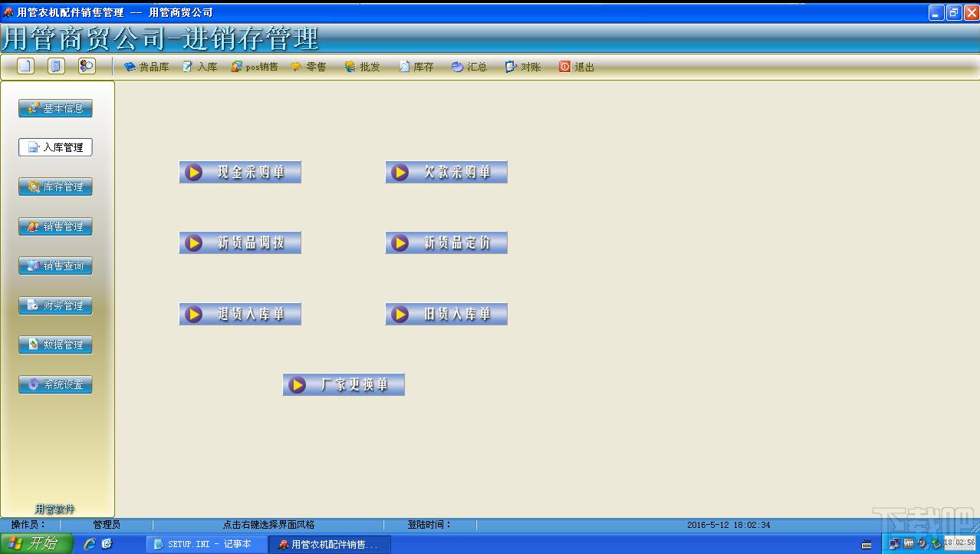Image resolution: width=980 pixels, height=554 pixels.
Task: Click the 厂家更换单 button
Action: coord(344,384)
